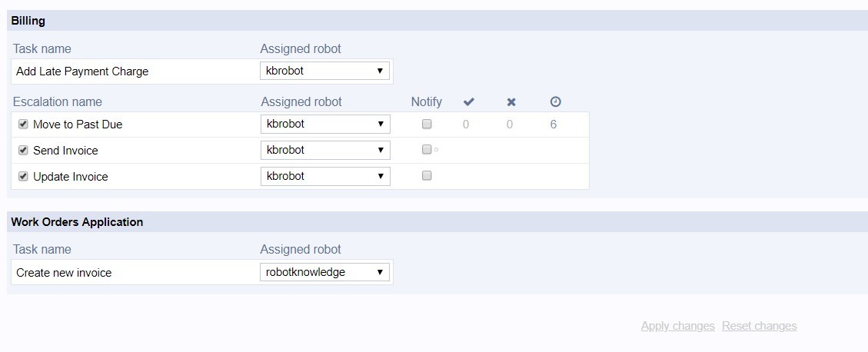The height and width of the screenshot is (352, 868).
Task: Click Apply changes link
Action: click(x=677, y=326)
